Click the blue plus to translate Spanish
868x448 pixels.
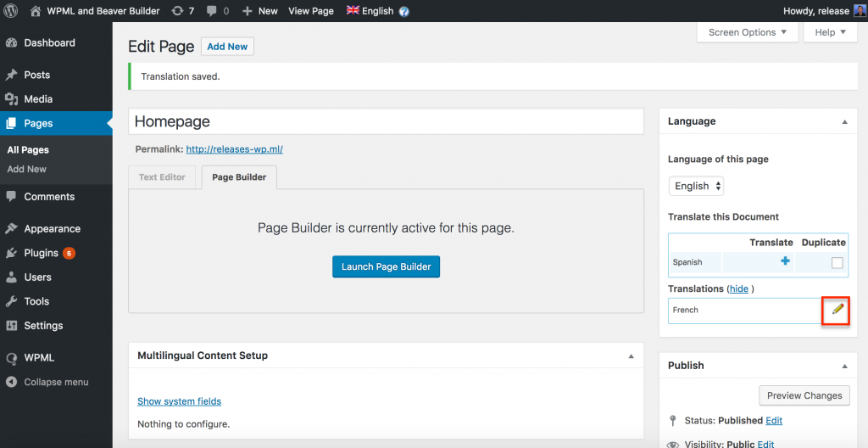(x=785, y=261)
